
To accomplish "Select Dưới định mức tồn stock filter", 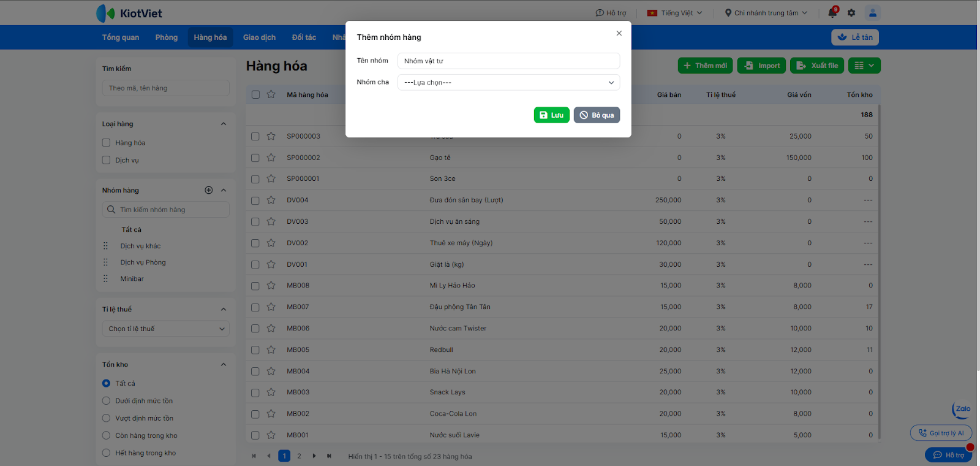I will pyautogui.click(x=106, y=401).
